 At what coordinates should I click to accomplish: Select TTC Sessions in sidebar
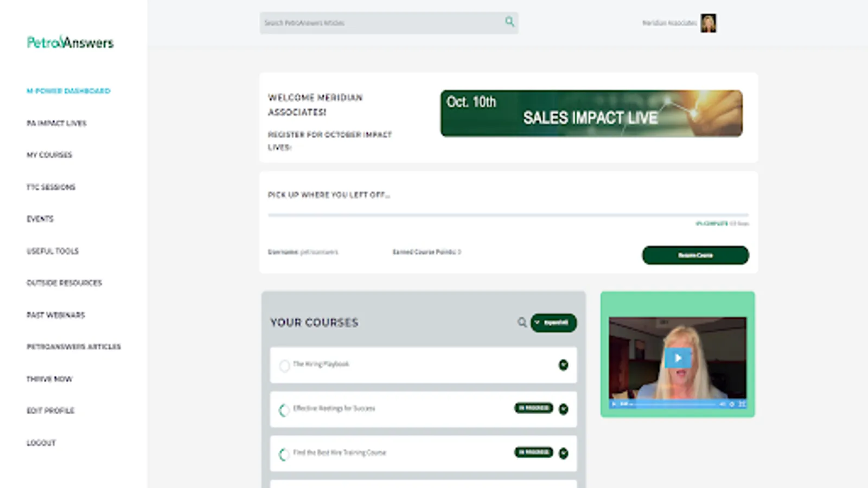[x=51, y=187]
